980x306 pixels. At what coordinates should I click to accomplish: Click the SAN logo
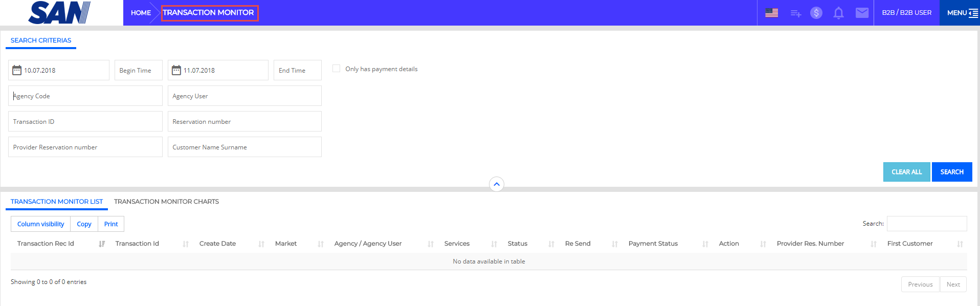tap(59, 13)
